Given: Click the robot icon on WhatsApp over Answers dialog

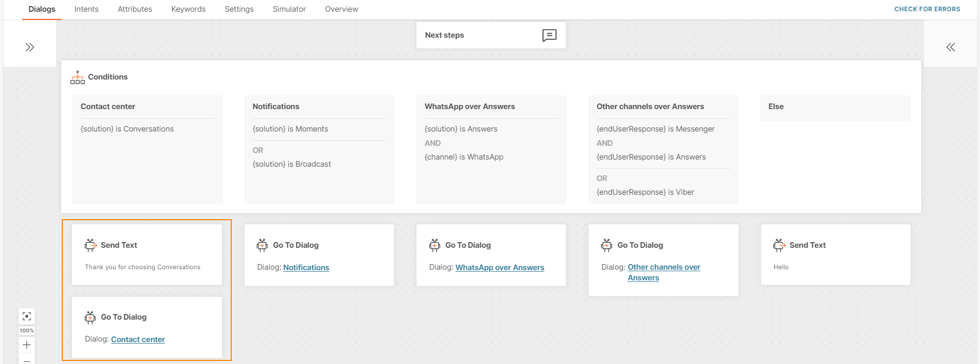Looking at the screenshot, I should coord(435,245).
